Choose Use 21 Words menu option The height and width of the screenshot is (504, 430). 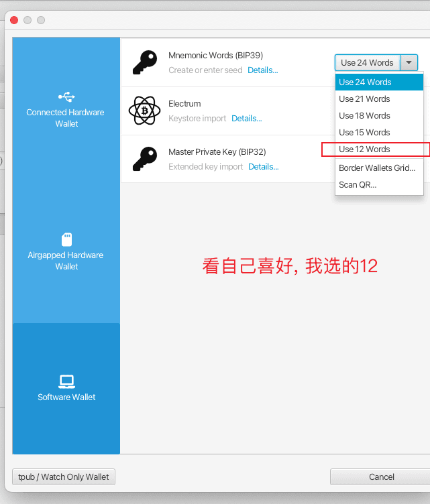tap(379, 99)
